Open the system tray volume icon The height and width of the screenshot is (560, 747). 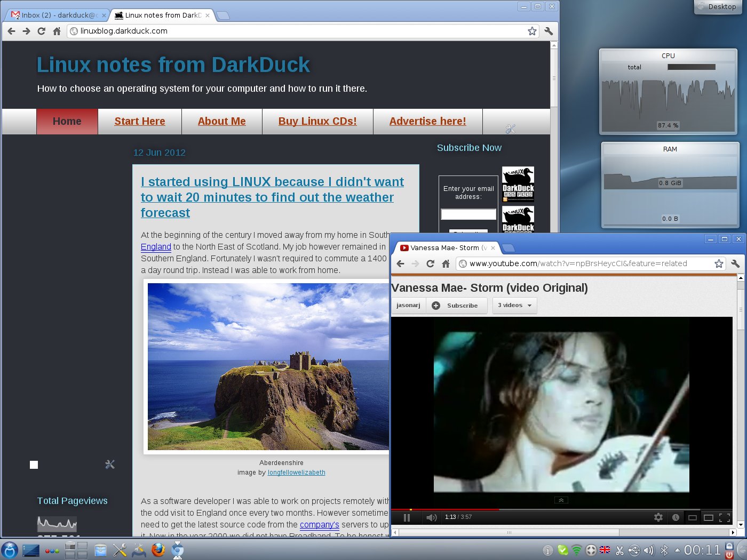click(x=648, y=550)
